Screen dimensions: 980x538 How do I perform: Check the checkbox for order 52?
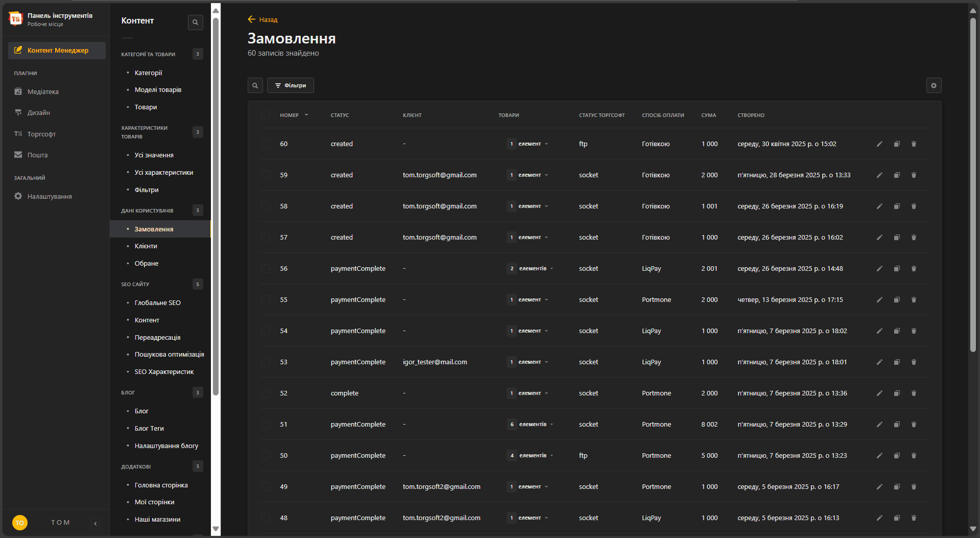(x=266, y=393)
